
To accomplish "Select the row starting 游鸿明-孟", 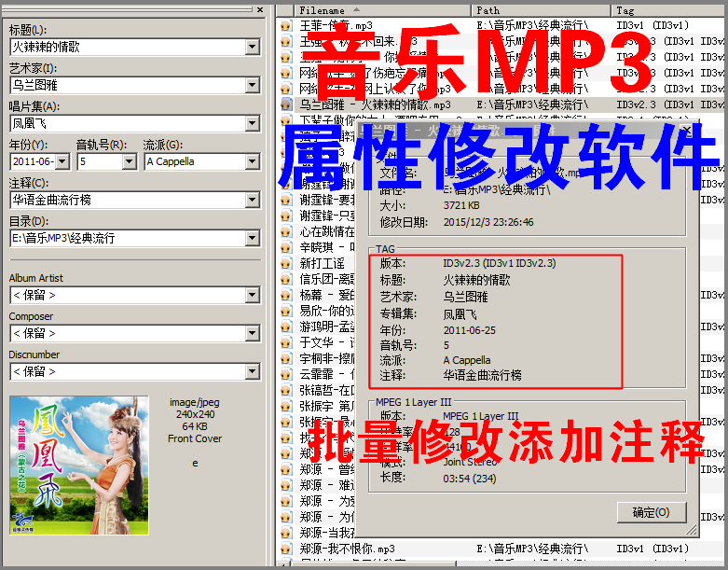I will 327,327.
